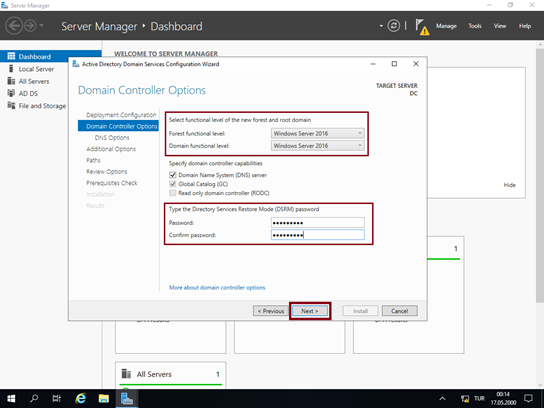This screenshot has width=544, height=408.
Task: Click the AD DS icon in sidebar
Action: [x=11, y=93]
